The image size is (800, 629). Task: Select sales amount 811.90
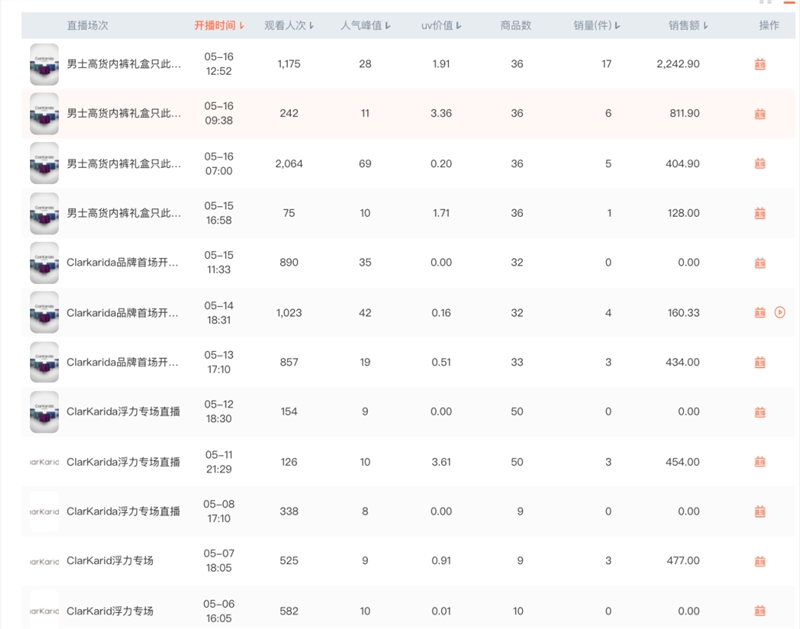pos(685,113)
